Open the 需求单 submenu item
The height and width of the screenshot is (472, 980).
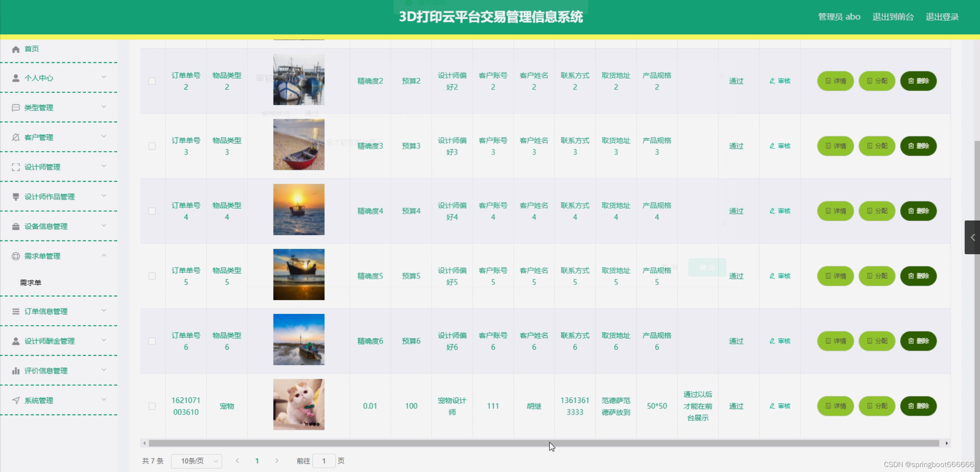pyautogui.click(x=31, y=283)
